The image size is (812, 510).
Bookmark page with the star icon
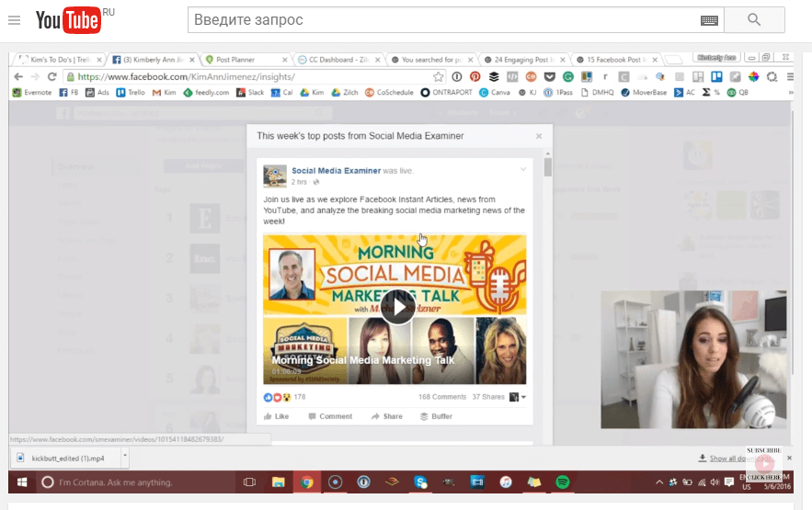click(x=438, y=76)
